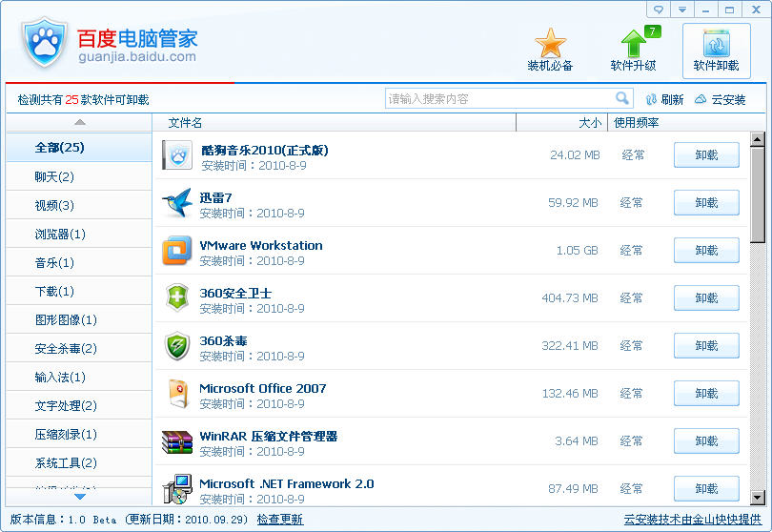Click the 刷新 refresh button
This screenshot has height=532, width=772.
click(x=664, y=99)
